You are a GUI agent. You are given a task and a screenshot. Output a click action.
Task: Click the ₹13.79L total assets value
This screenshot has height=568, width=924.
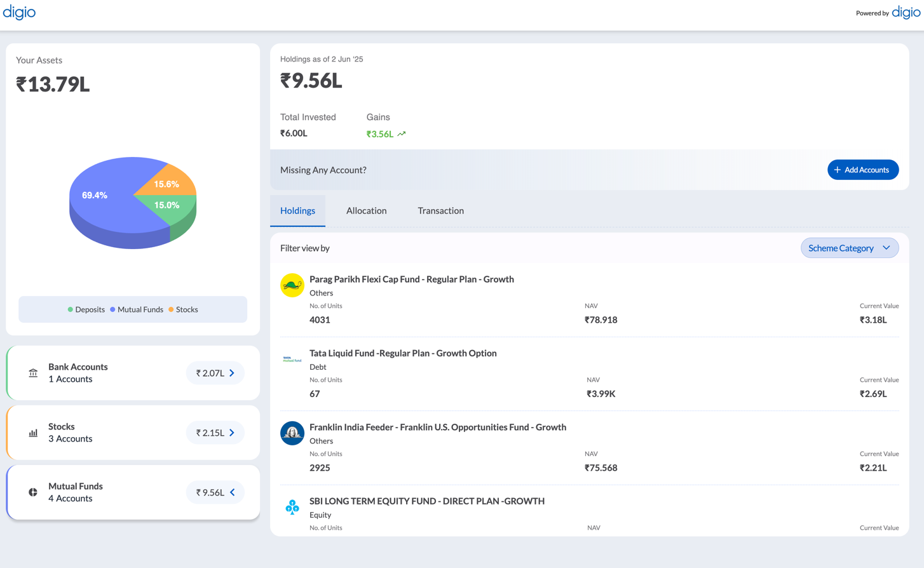pyautogui.click(x=53, y=84)
